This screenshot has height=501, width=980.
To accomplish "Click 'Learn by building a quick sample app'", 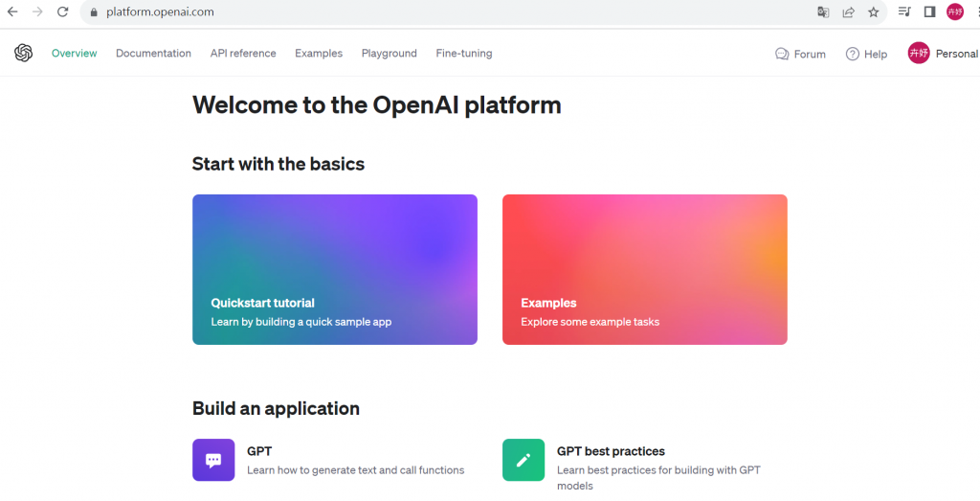I will [x=301, y=322].
